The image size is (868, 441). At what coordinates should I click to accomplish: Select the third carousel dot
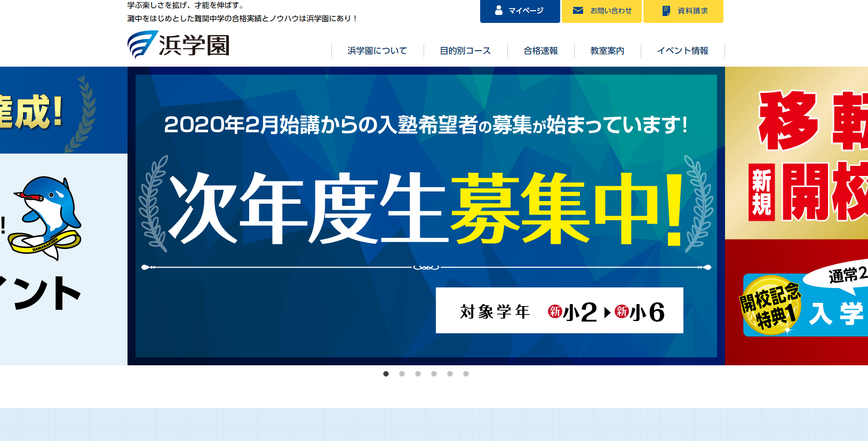(418, 374)
